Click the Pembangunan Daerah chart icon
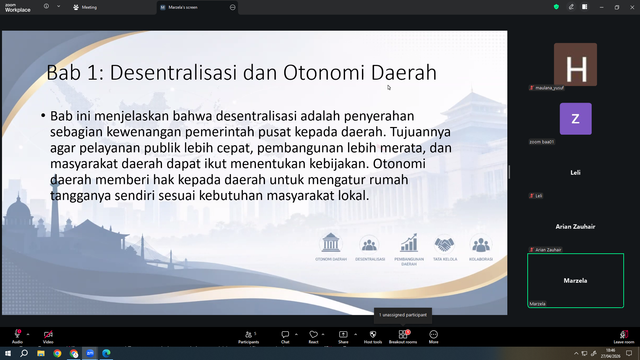The width and height of the screenshot is (640, 360). tap(409, 243)
